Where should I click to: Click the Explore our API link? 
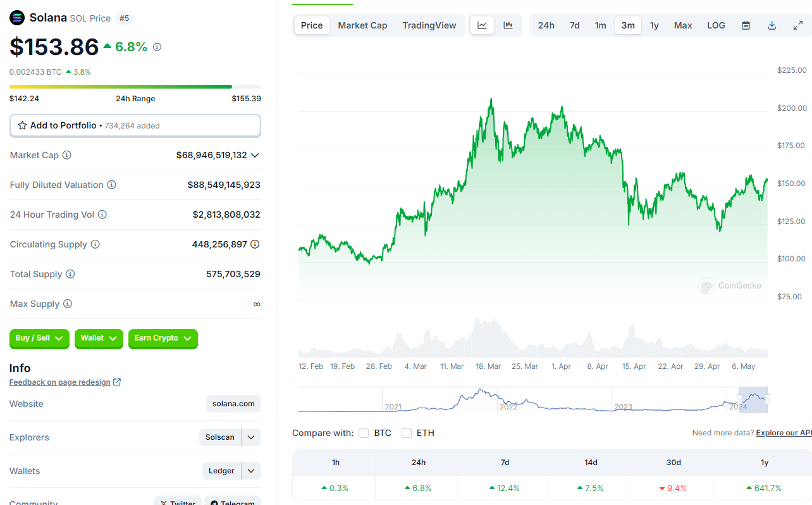point(784,433)
